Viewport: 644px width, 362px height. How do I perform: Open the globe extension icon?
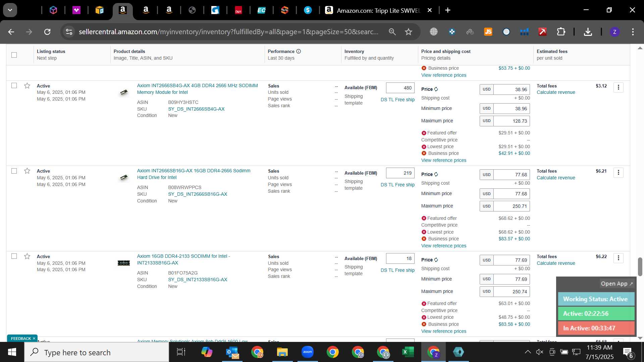(434, 32)
